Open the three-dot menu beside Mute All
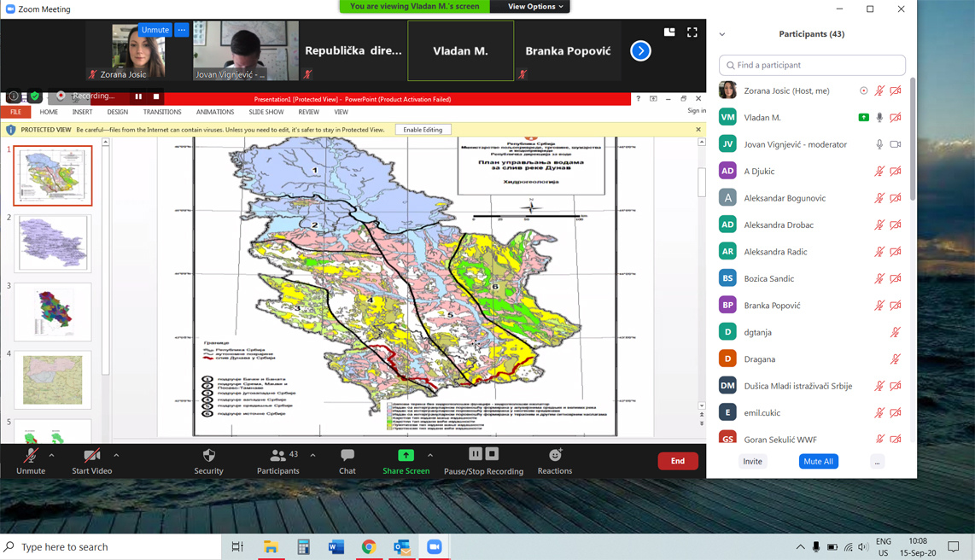Screen dimensions: 975x560 coord(877,462)
